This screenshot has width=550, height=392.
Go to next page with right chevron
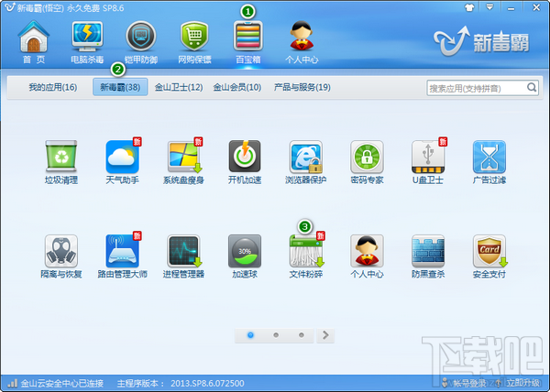325,335
